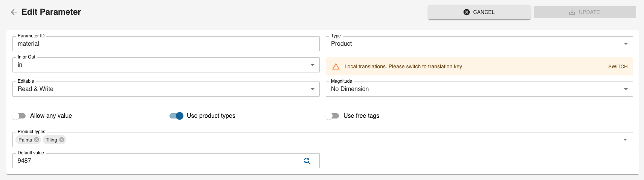Click the UPDATE button

point(584,12)
